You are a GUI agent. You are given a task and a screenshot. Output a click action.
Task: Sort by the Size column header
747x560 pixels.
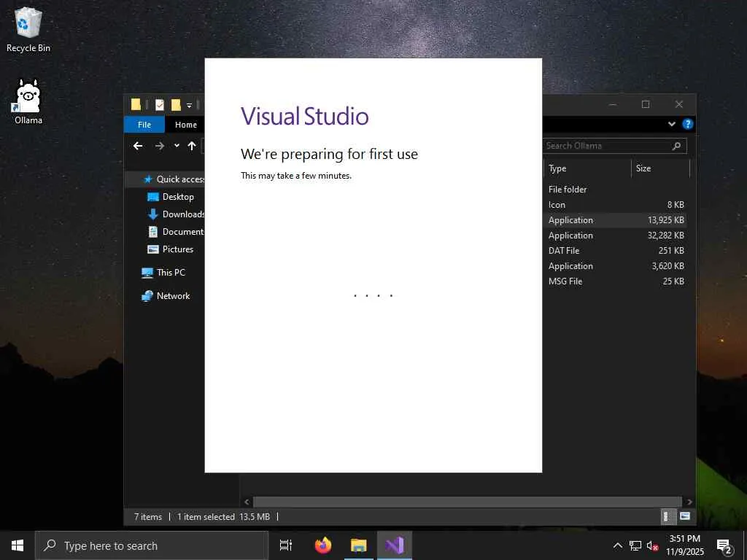pyautogui.click(x=660, y=168)
